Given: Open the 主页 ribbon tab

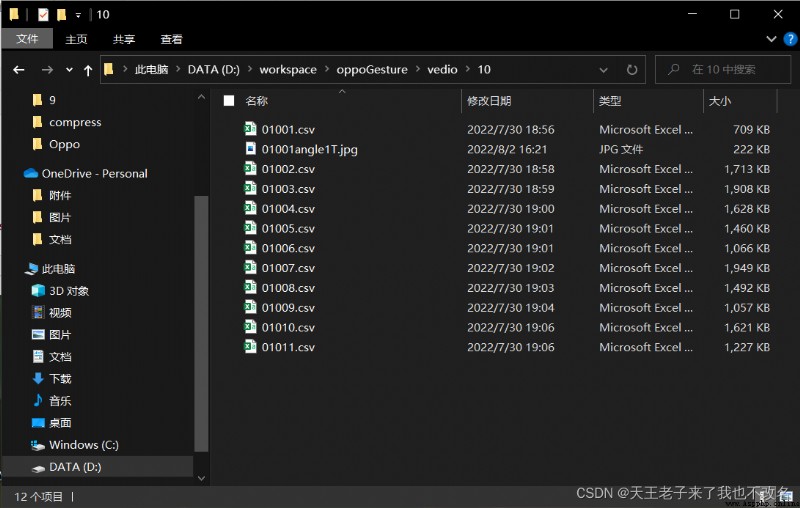Looking at the screenshot, I should 76,39.
